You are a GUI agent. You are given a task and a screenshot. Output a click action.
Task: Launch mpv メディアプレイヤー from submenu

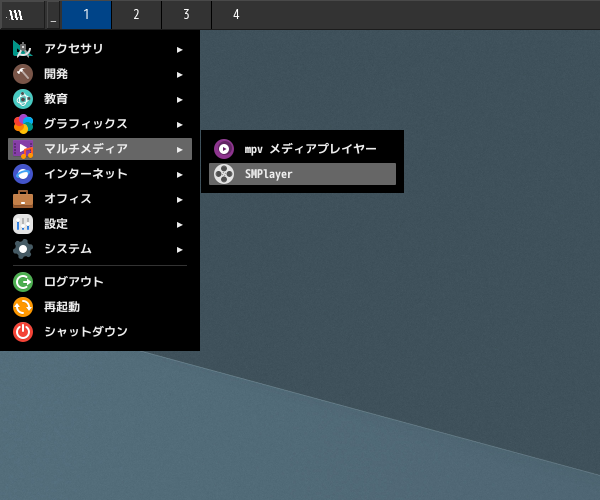click(302, 149)
